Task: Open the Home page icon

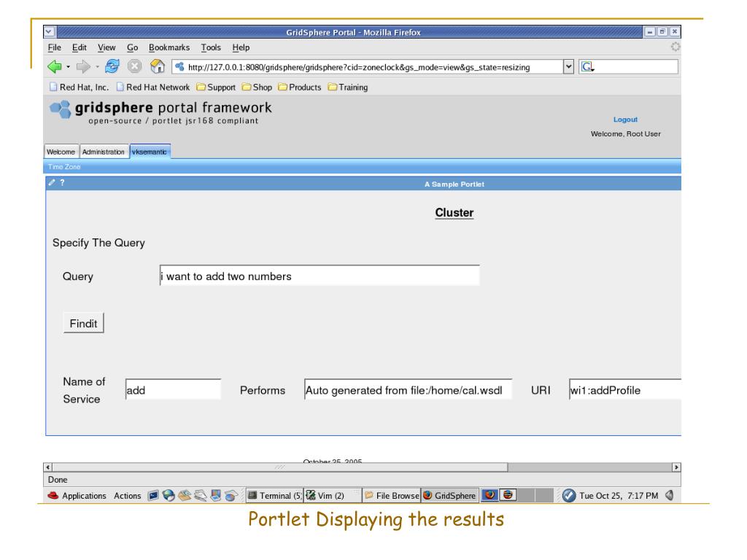Action: click(x=158, y=66)
